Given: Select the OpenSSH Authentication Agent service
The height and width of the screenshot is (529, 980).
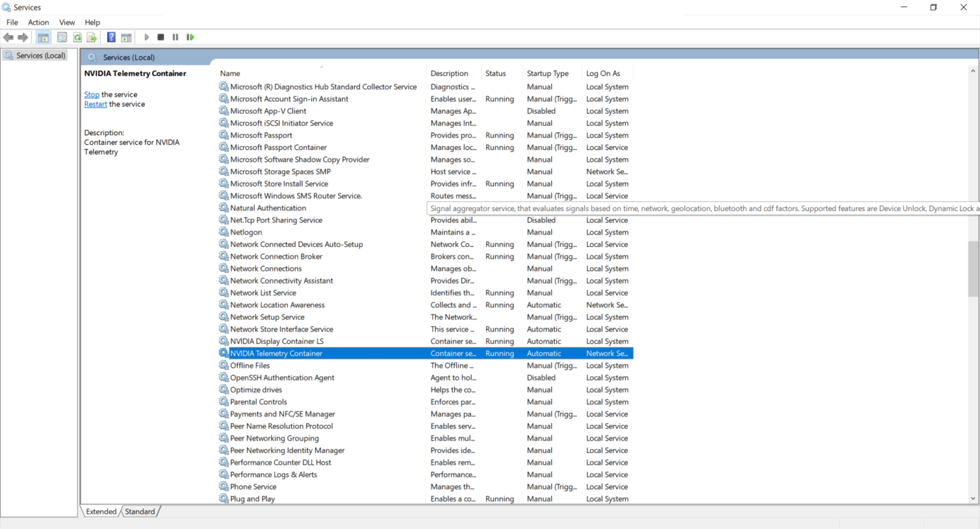Looking at the screenshot, I should click(x=426, y=378).
